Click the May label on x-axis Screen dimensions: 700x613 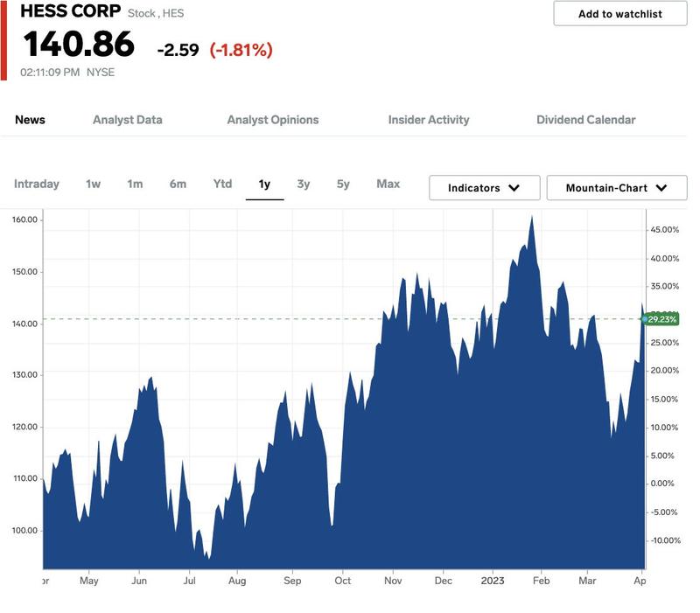(x=89, y=581)
